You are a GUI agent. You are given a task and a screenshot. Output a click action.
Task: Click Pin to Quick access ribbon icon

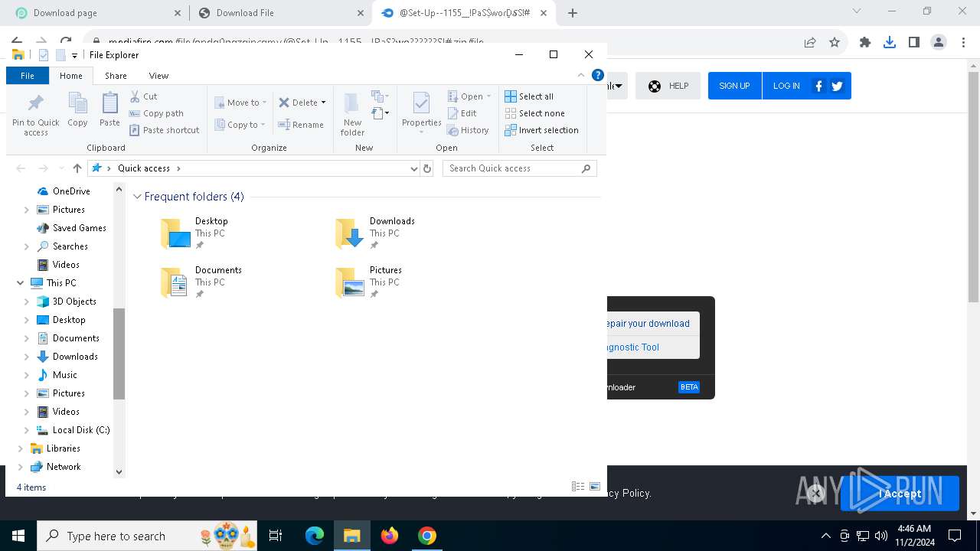pyautogui.click(x=35, y=114)
